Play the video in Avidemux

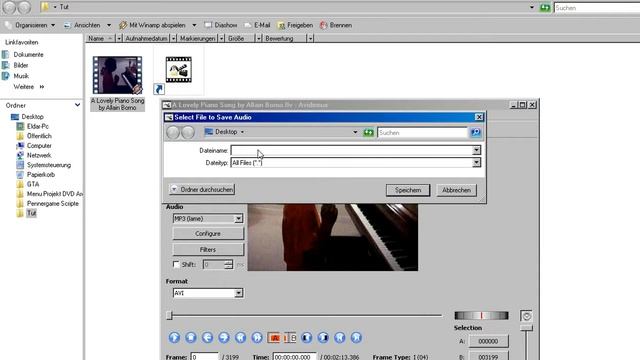click(174, 338)
